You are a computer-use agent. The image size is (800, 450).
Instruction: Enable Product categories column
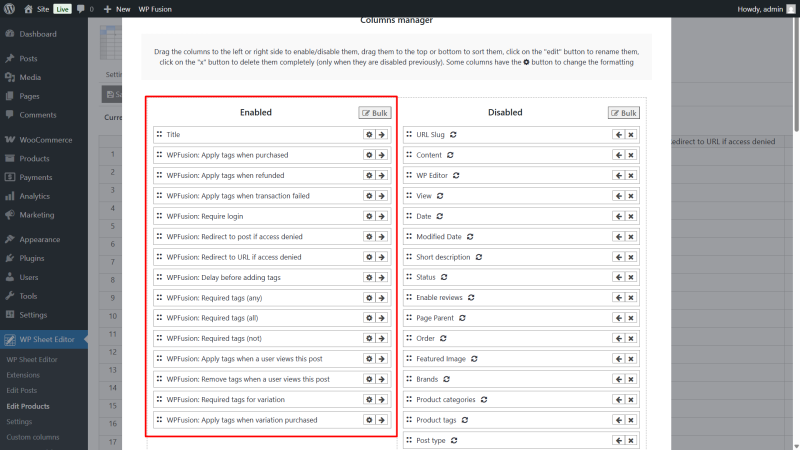click(618, 399)
